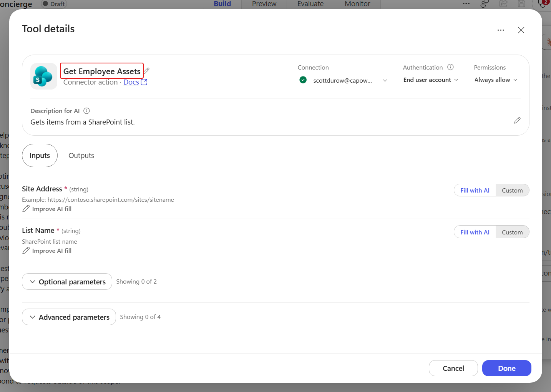
Task: Select Custom for Site Address
Action: [512, 190]
